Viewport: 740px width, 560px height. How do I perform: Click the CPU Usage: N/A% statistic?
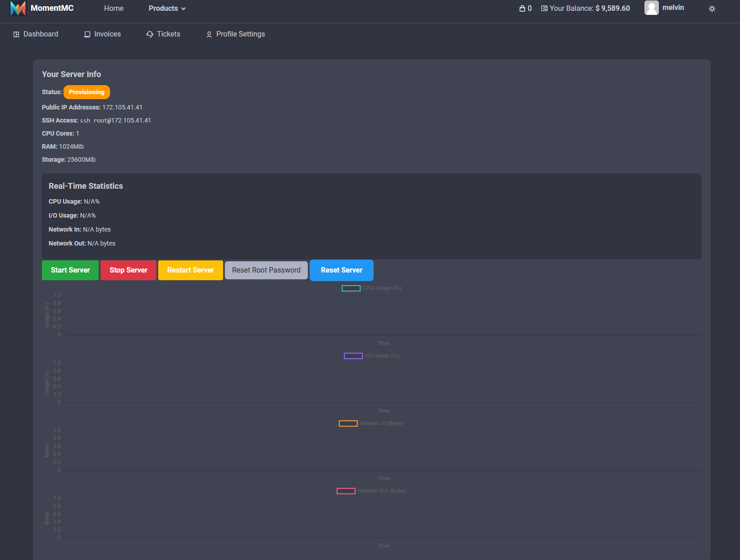point(74,201)
